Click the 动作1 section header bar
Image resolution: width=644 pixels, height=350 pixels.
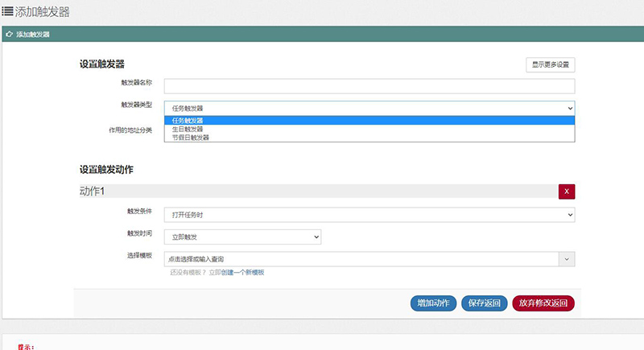coord(314,191)
